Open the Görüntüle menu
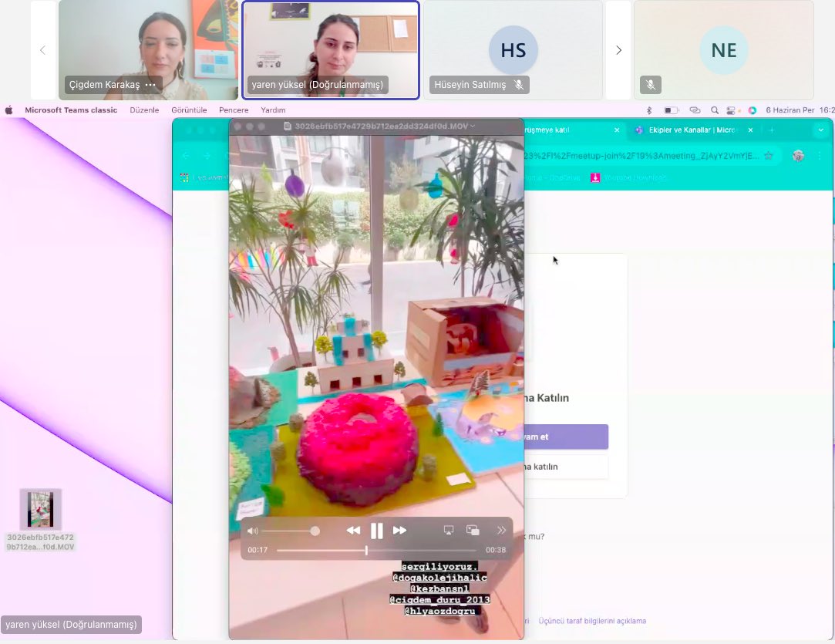 point(189,110)
